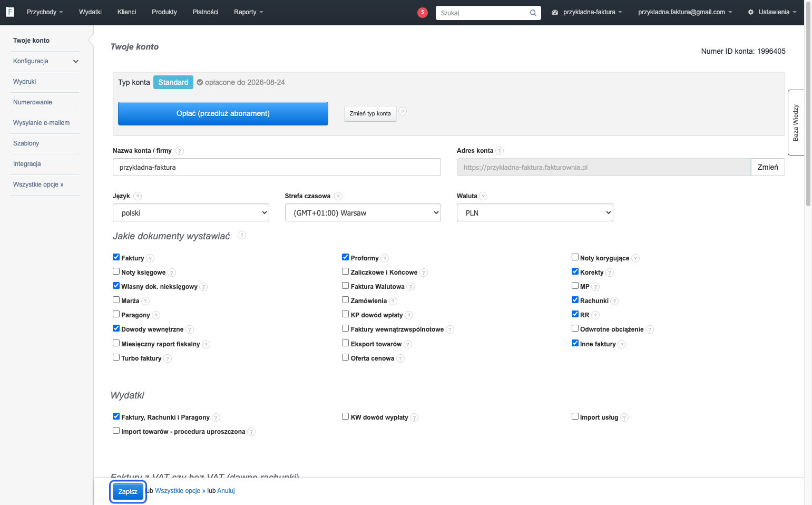This screenshot has width=812, height=505.
Task: Click help icon next to Korekty
Action: 610,273
